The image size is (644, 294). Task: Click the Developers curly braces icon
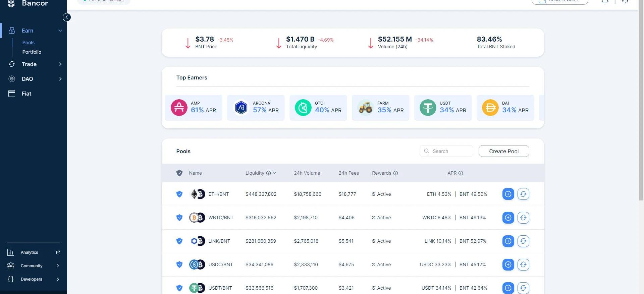tap(11, 279)
